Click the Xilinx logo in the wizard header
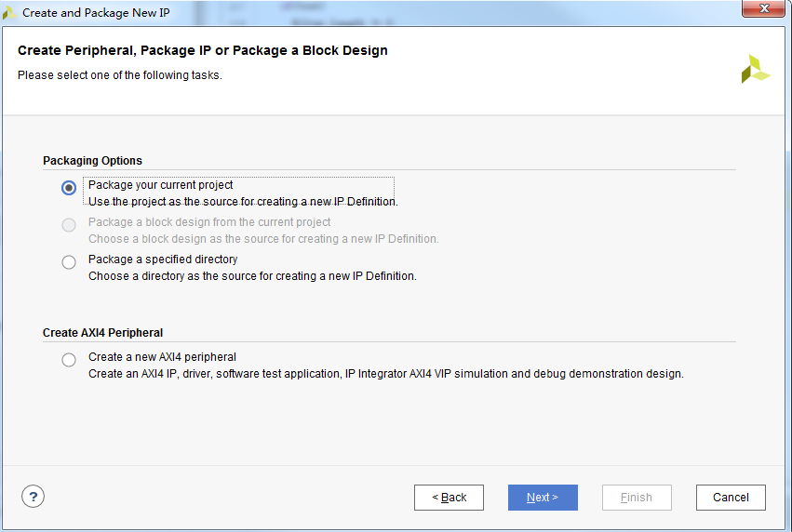The width and height of the screenshot is (792, 532). pyautogui.click(x=756, y=69)
